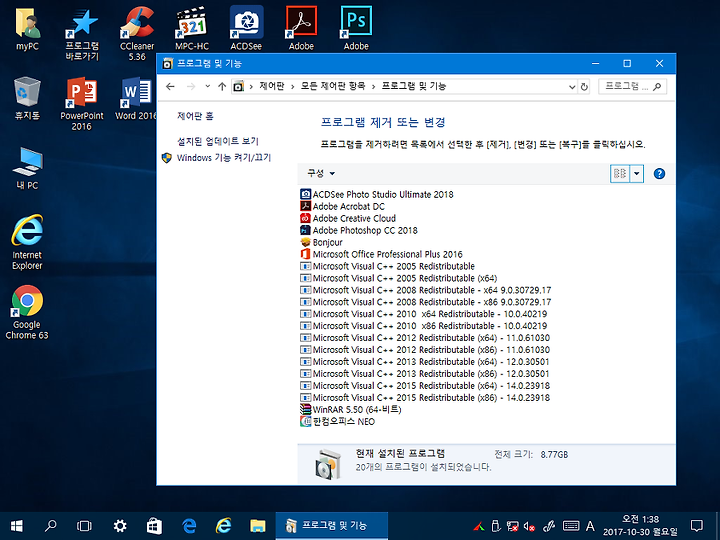The height and width of the screenshot is (540, 720).
Task: Select Visual C++ 2012 (x86) 11.0.61030
Action: (x=425, y=350)
